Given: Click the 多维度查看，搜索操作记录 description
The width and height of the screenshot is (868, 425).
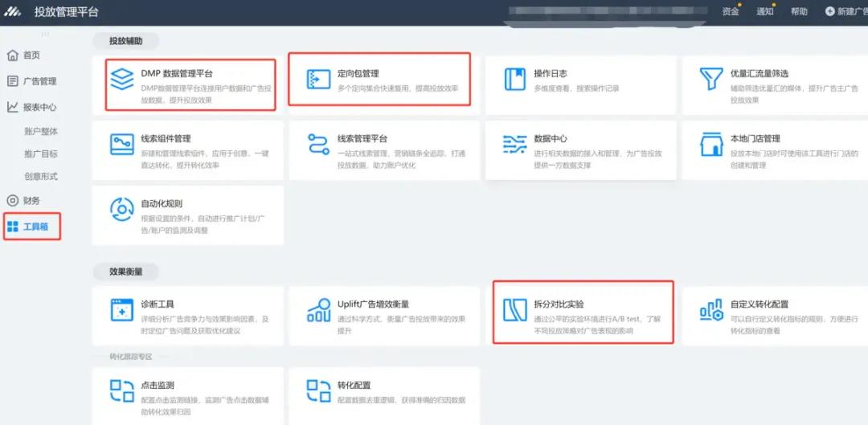Looking at the screenshot, I should (x=576, y=88).
